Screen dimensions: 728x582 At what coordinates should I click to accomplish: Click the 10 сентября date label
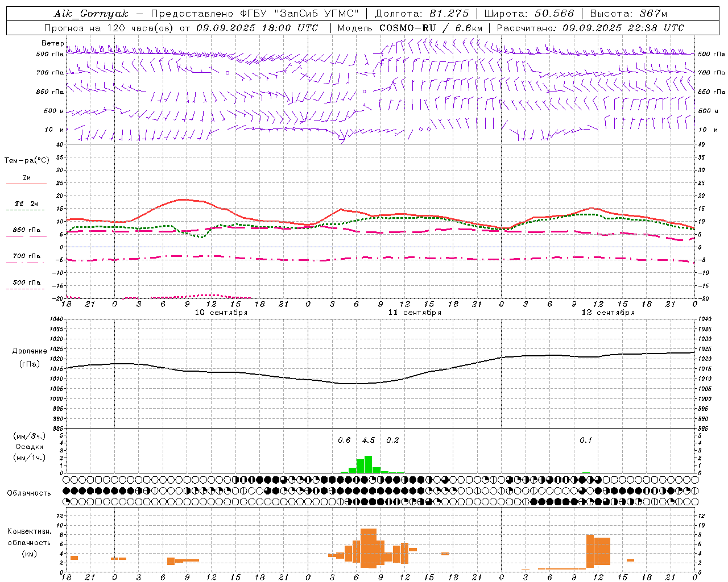pyautogui.click(x=221, y=313)
